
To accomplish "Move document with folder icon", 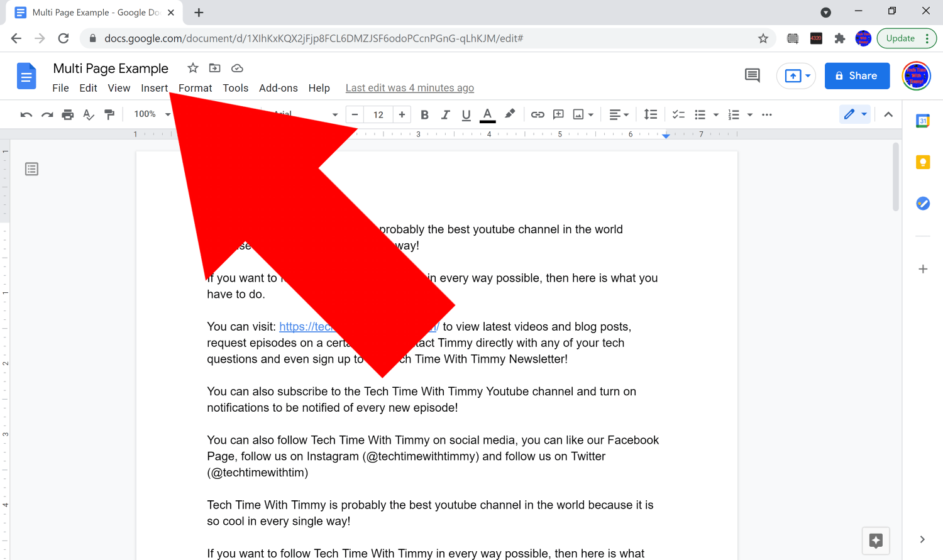I will click(215, 68).
